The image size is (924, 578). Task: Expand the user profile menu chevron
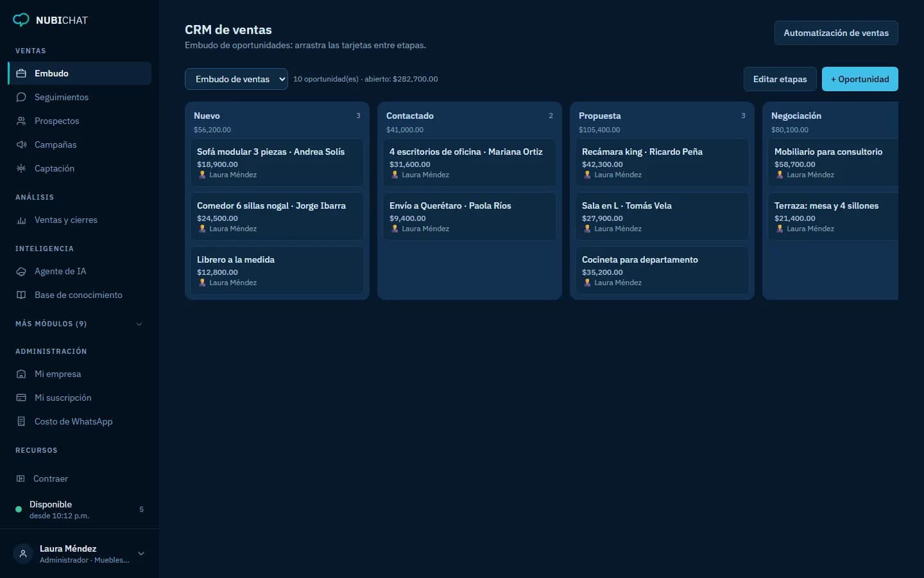(141, 554)
